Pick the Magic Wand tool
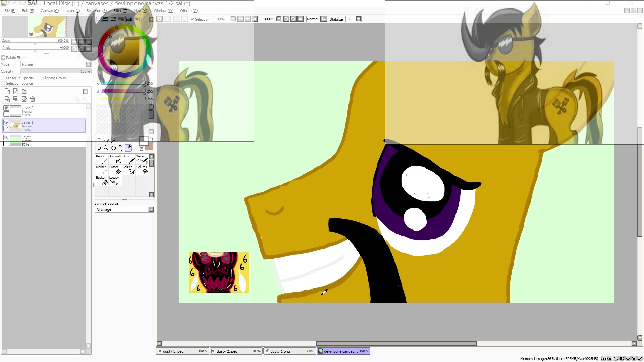644x362 pixels. pos(113,141)
